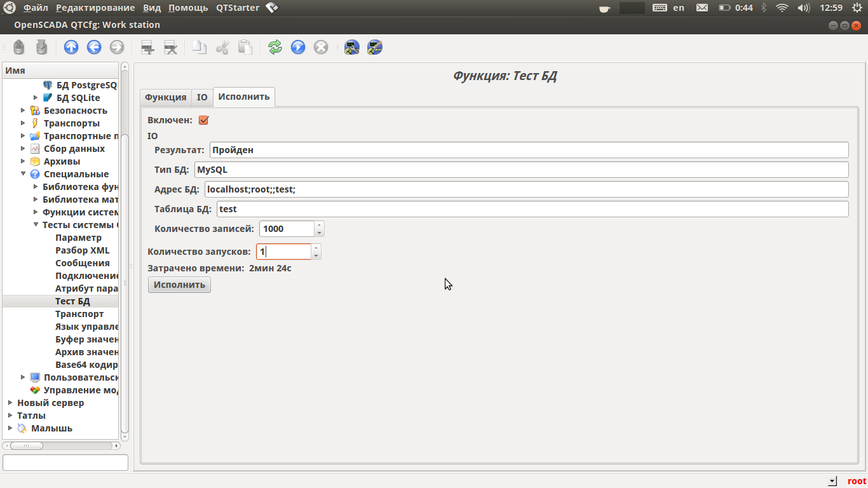Increase Количество записей with up arrow
Image resolution: width=868 pixels, height=488 pixels.
tap(319, 225)
